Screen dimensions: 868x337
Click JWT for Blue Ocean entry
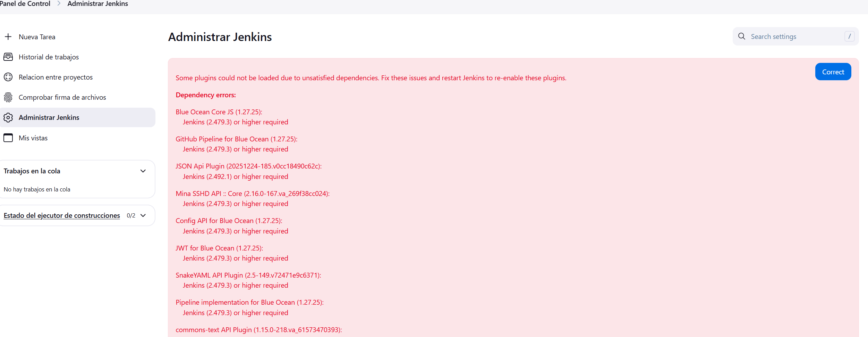tap(219, 248)
